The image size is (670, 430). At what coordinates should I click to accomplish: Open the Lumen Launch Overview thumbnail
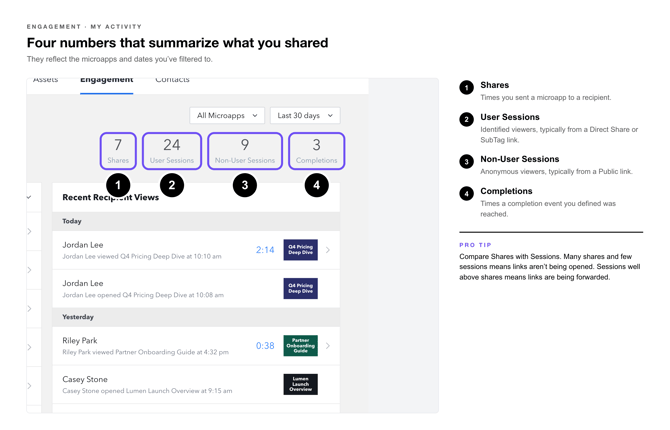300,384
